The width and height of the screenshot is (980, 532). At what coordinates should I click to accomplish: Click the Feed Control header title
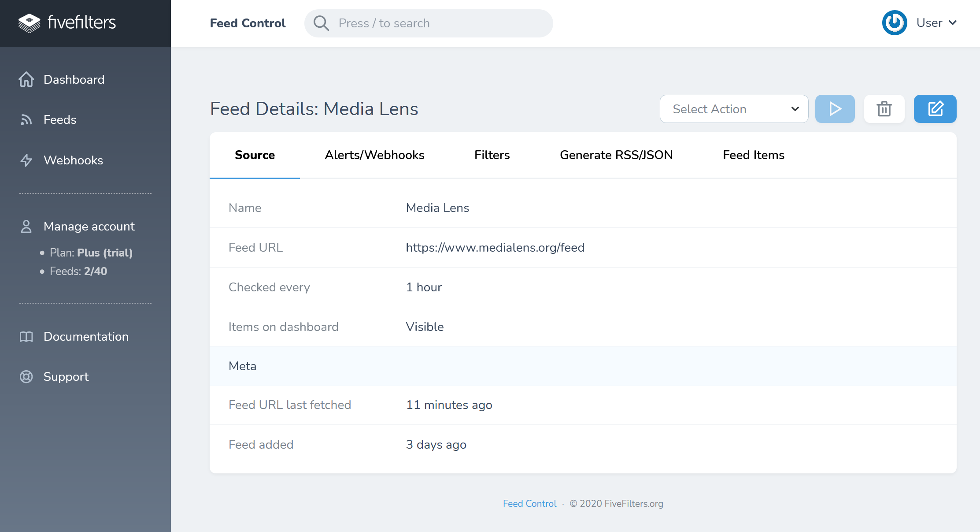248,23
